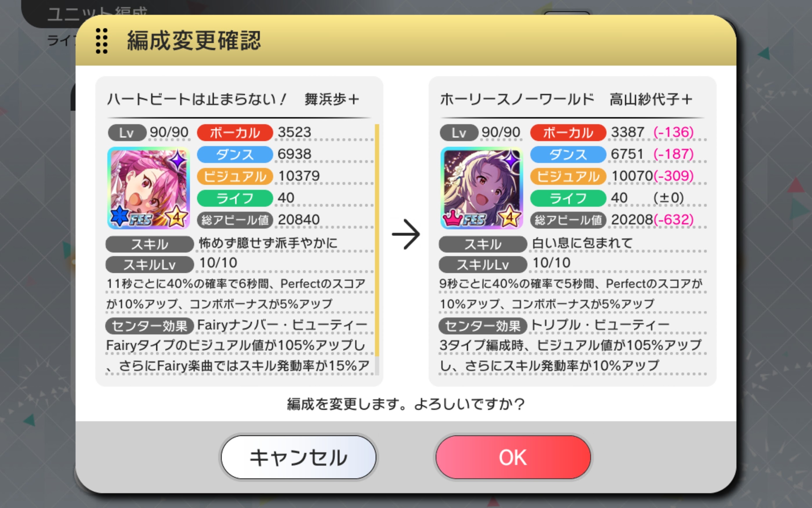
Task: Click the arrow between the two cards
Action: pyautogui.click(x=406, y=234)
